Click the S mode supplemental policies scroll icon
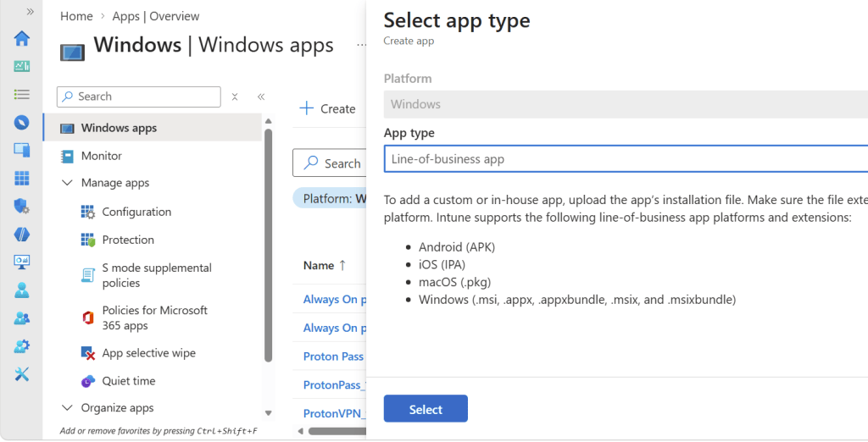The width and height of the screenshot is (868, 442). pyautogui.click(x=88, y=275)
